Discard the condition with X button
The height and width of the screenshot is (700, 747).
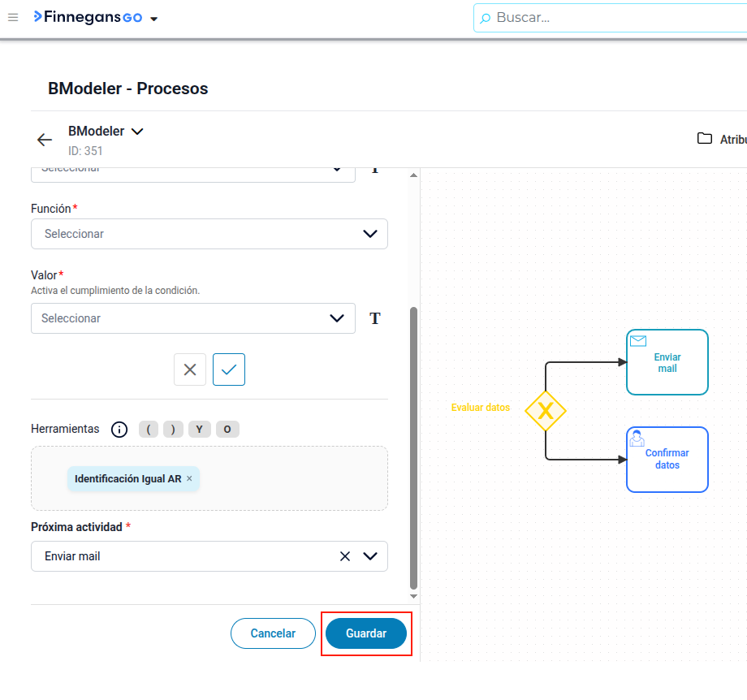pyautogui.click(x=190, y=369)
